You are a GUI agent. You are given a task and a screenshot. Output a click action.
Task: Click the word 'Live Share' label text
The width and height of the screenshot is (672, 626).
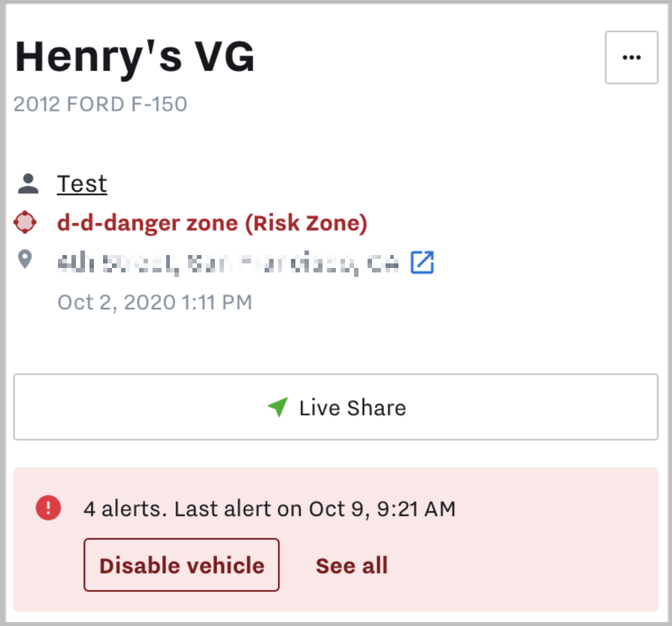[352, 408]
